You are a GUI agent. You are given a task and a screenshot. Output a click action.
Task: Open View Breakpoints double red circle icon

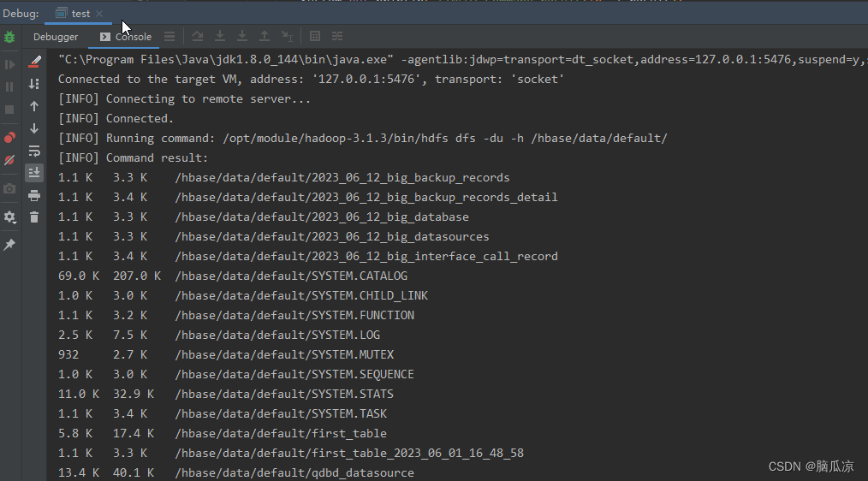(9, 138)
